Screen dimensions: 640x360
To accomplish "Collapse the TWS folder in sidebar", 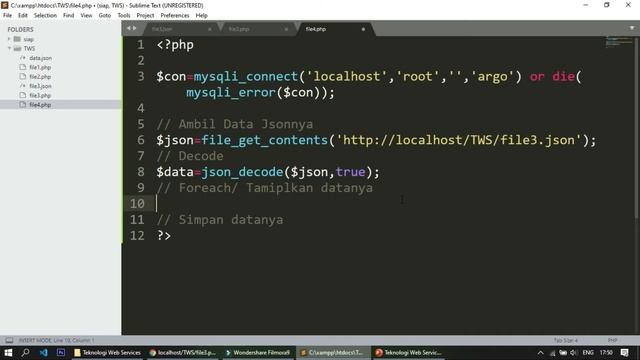I will 9,49.
